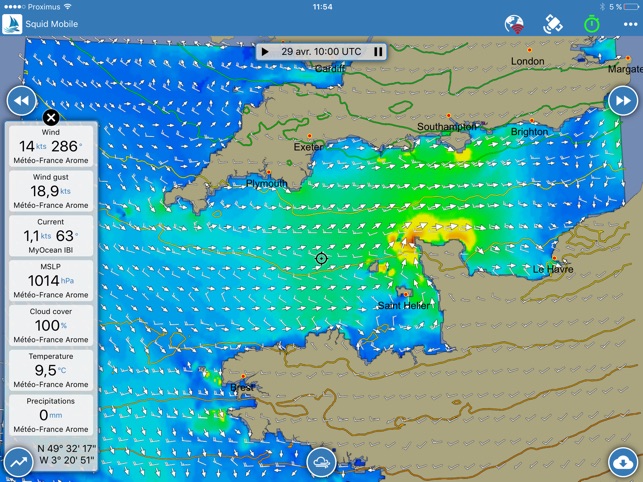This screenshot has width=643, height=482.
Task: Open the satellite connection icon
Action: coord(552,24)
